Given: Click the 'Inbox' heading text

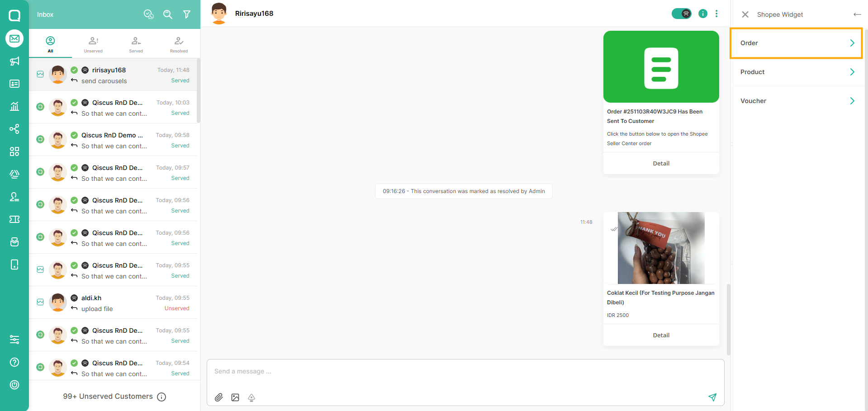Looking at the screenshot, I should pyautogui.click(x=45, y=14).
